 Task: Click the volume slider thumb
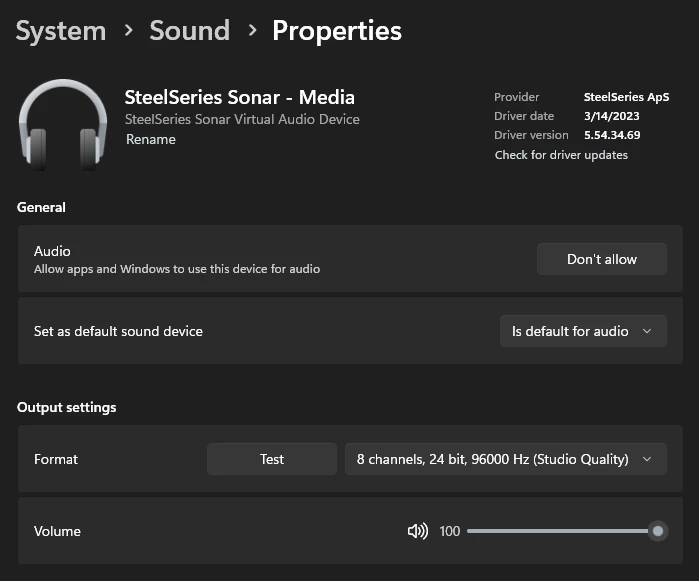[658, 531]
